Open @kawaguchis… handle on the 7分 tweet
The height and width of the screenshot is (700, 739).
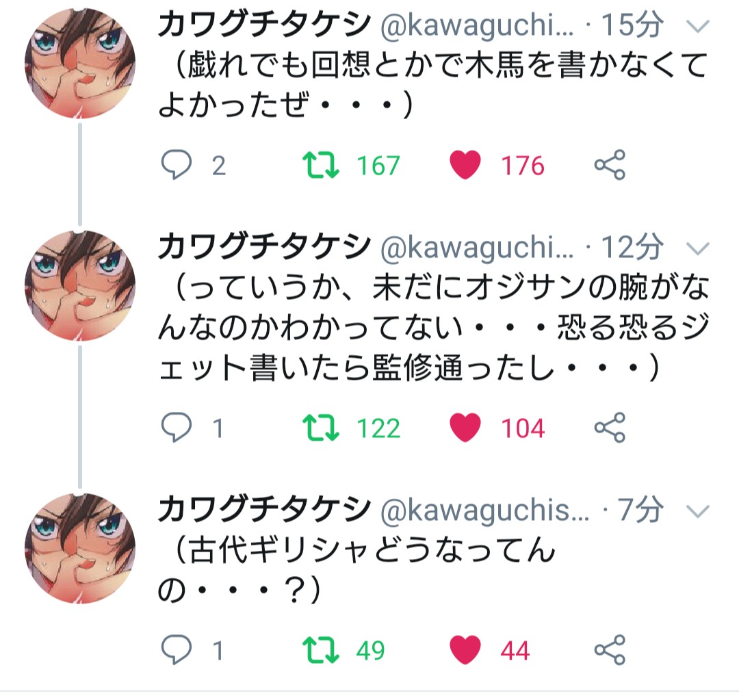485,511
